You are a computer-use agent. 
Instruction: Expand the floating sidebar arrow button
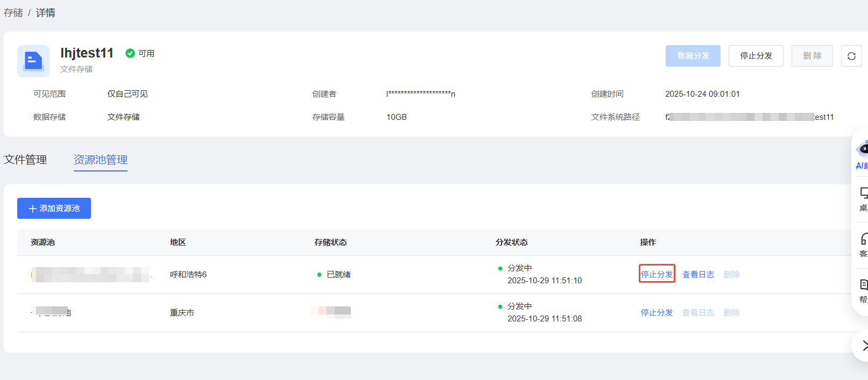pos(863,346)
